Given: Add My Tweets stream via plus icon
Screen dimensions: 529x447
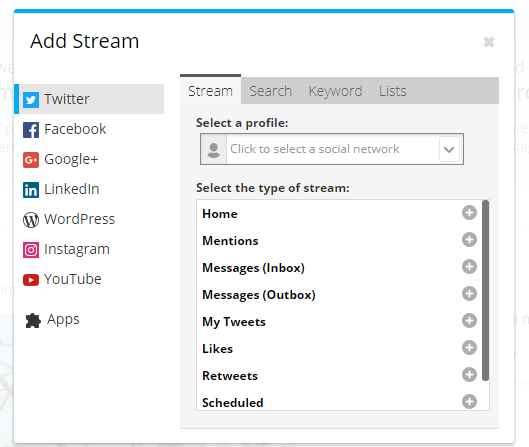Looking at the screenshot, I should point(469,320).
